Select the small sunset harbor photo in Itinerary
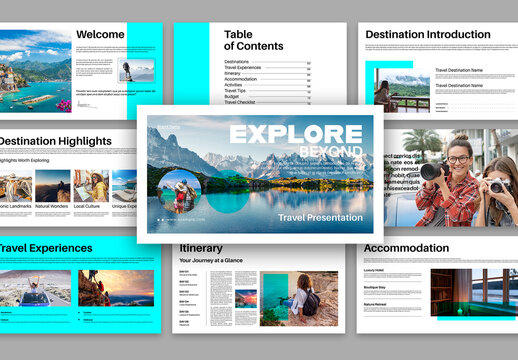The image size is (518, 360). [x=246, y=299]
